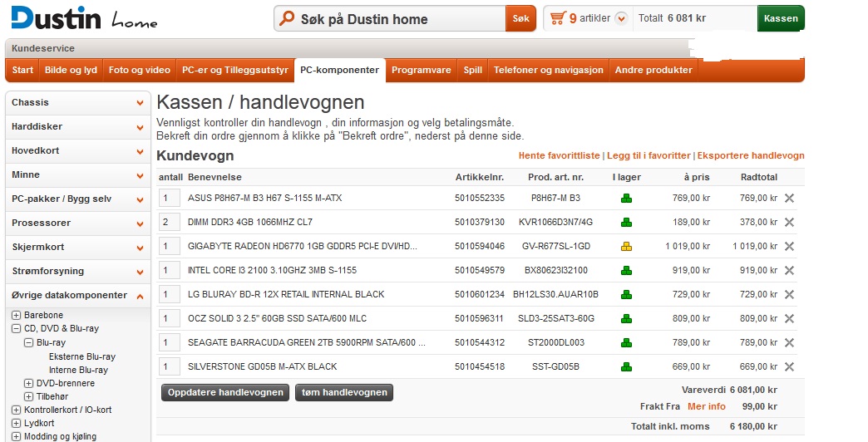
Task: Open the Programvare tab
Action: tap(422, 71)
